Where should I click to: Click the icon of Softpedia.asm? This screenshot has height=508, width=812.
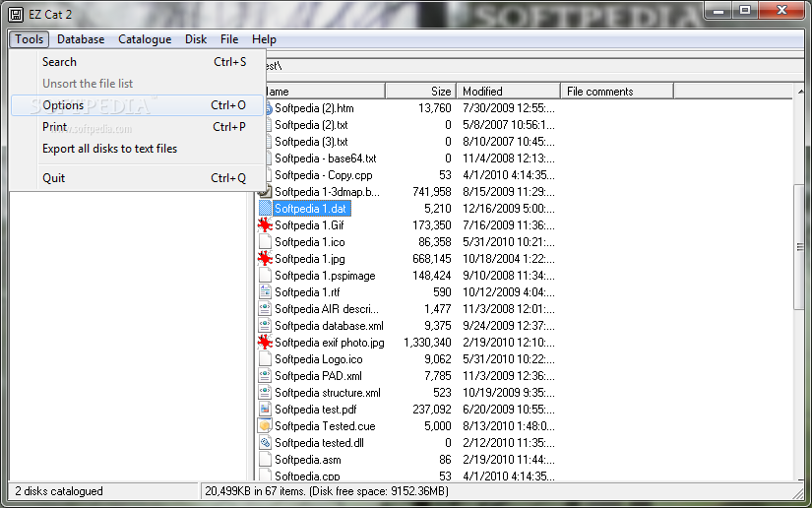click(x=265, y=460)
